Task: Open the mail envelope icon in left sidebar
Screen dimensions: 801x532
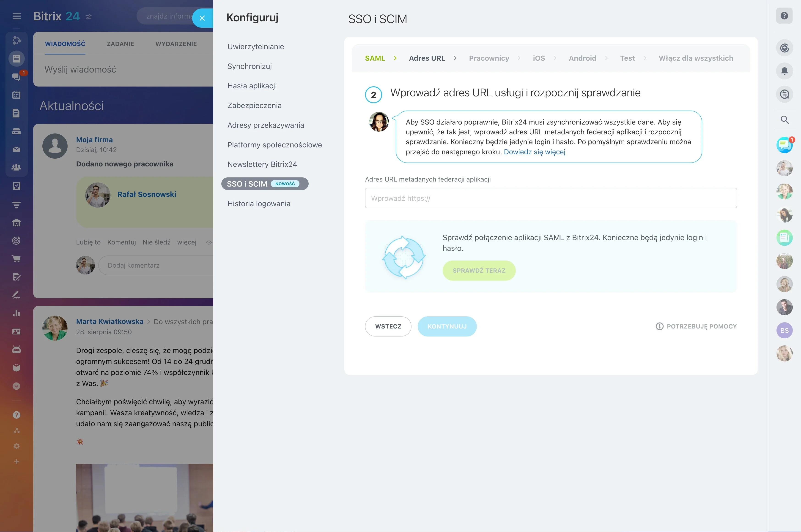Action: pyautogui.click(x=16, y=149)
